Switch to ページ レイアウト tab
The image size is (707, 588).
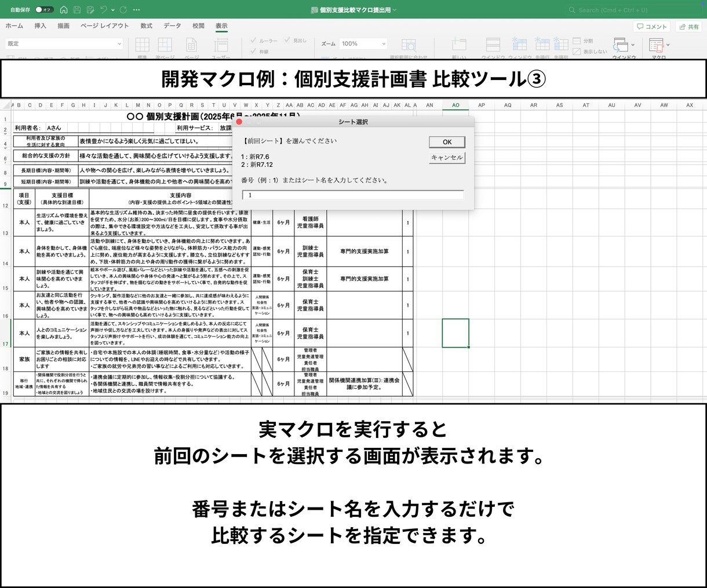point(105,26)
